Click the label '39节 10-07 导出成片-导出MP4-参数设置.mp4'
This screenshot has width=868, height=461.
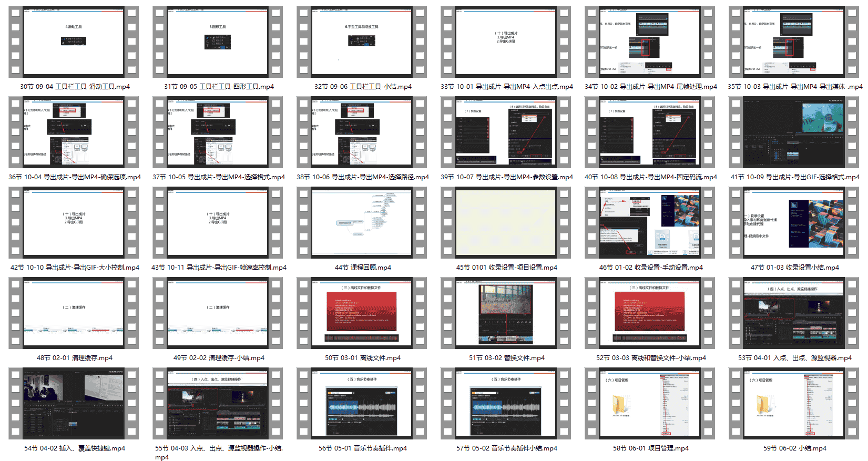[507, 177]
